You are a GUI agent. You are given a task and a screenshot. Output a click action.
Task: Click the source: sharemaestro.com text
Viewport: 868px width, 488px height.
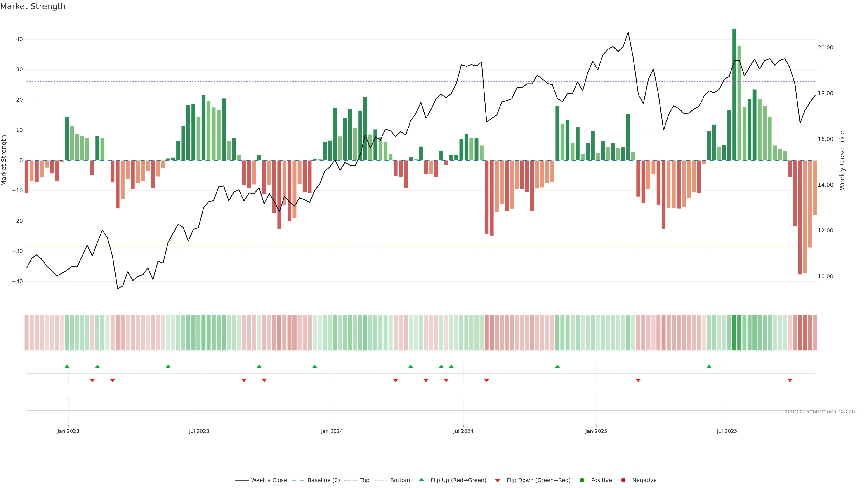(821, 411)
